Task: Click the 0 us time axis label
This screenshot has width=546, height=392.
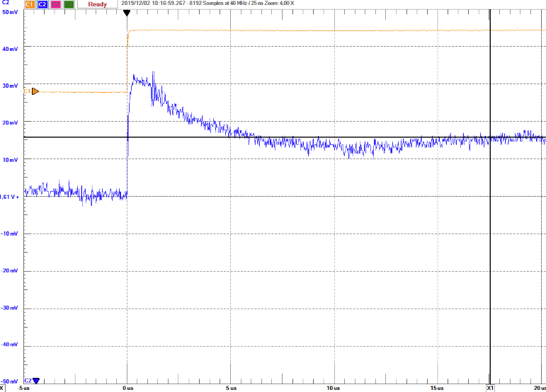Action: 127,388
